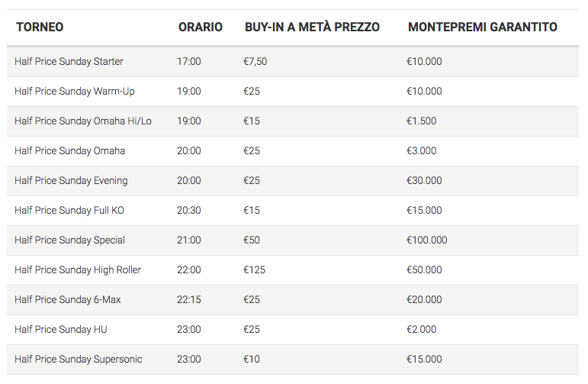Image resolution: width=588 pixels, height=384 pixels.
Task: Click Half Price Sunday 6-Max tournament
Action: (68, 299)
